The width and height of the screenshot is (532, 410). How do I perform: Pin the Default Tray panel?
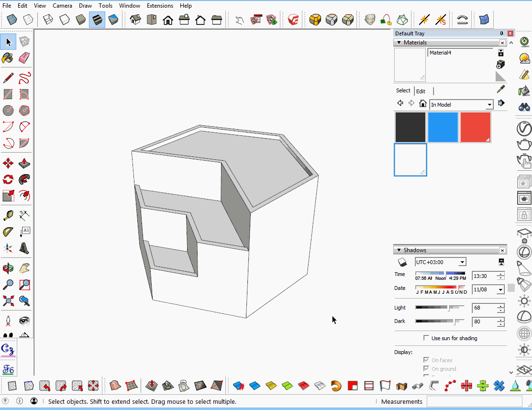coord(501,33)
